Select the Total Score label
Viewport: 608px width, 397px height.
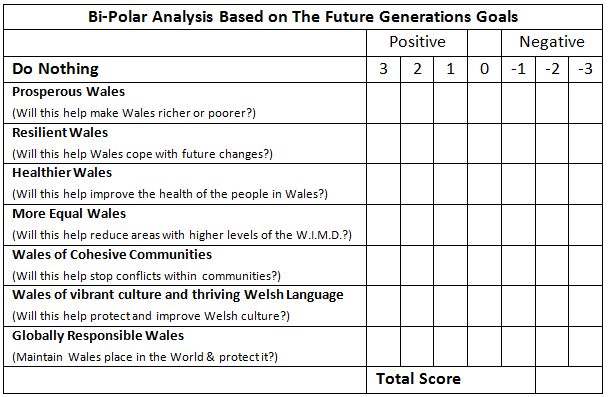418,379
